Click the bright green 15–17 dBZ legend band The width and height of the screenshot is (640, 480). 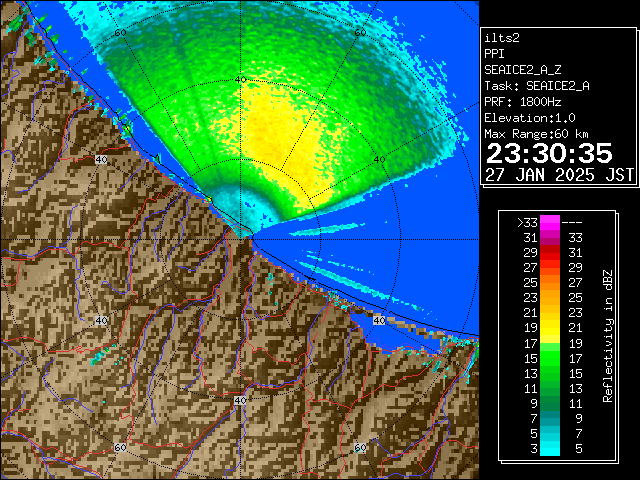click(x=550, y=358)
